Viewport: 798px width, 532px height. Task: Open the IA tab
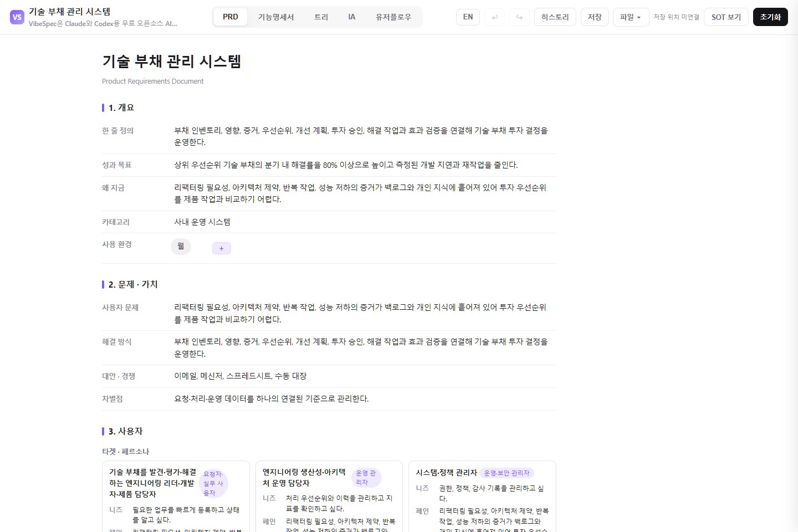(352, 17)
